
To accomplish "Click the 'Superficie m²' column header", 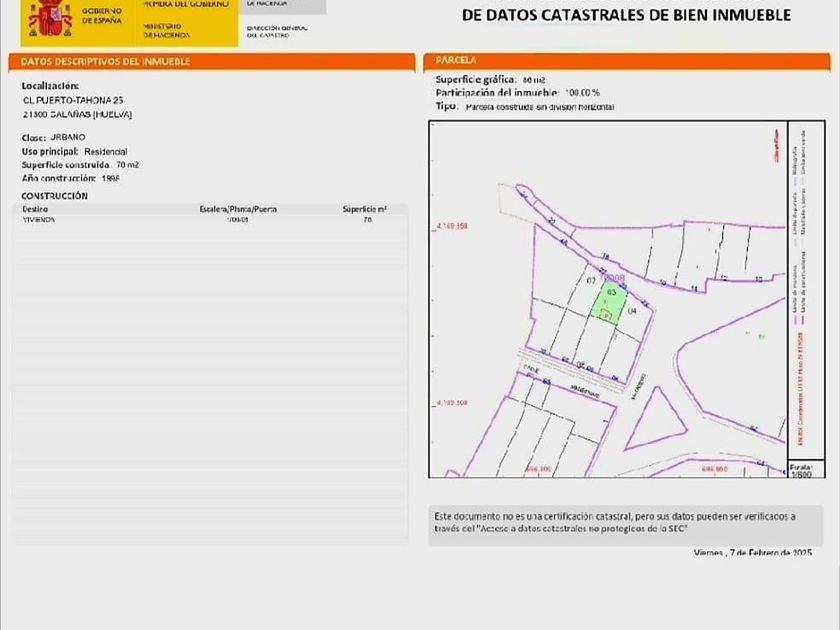I will pos(365,209).
